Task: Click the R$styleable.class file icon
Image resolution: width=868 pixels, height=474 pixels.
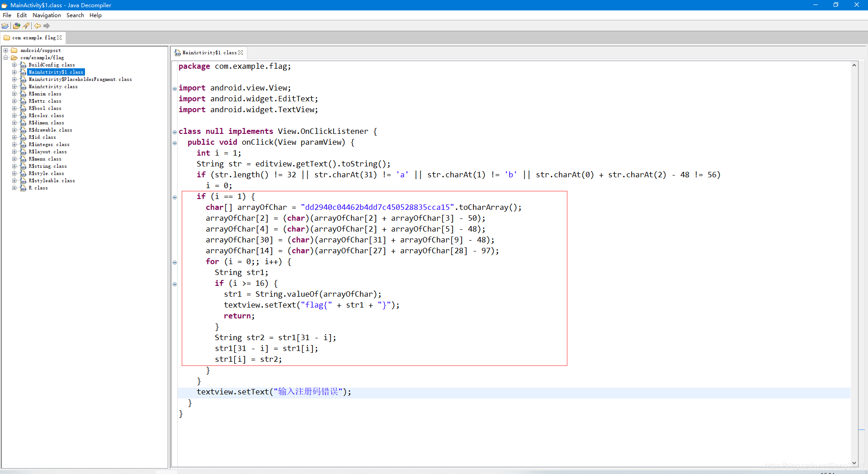Action: 23,180
